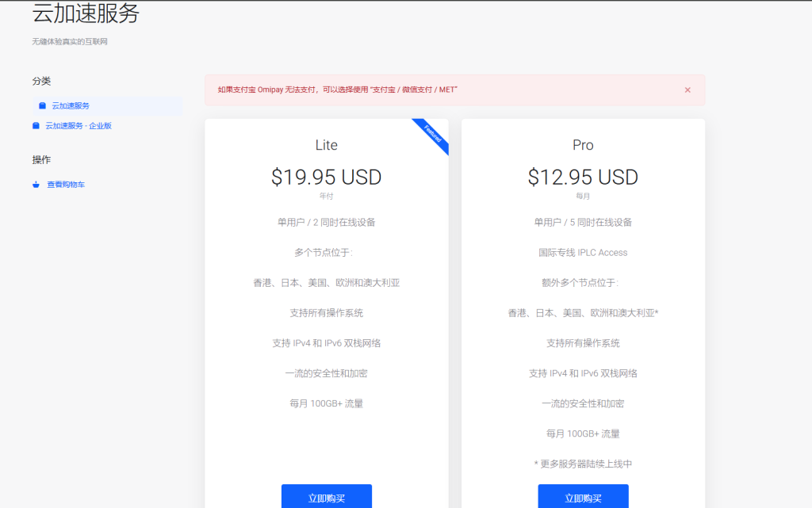Image resolution: width=812 pixels, height=508 pixels.
Task: Click the $19.95 USD price
Action: tap(326, 177)
